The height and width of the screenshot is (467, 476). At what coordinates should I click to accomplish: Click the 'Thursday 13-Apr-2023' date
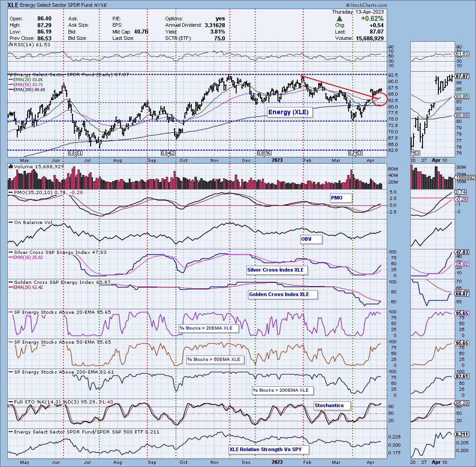pyautogui.click(x=358, y=12)
